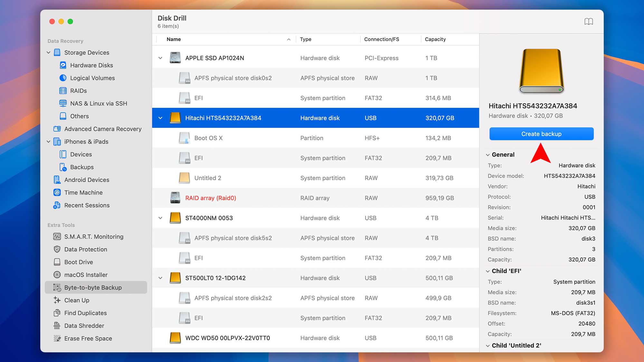Screen dimensions: 644x362
Task: Sort by Capacity column header
Action: click(x=450, y=39)
